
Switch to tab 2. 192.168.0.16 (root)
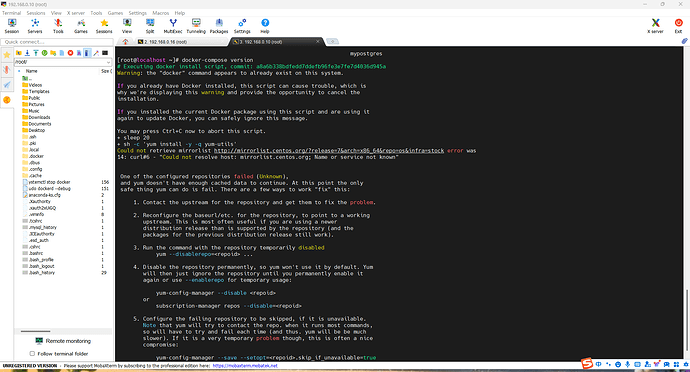[x=163, y=42]
